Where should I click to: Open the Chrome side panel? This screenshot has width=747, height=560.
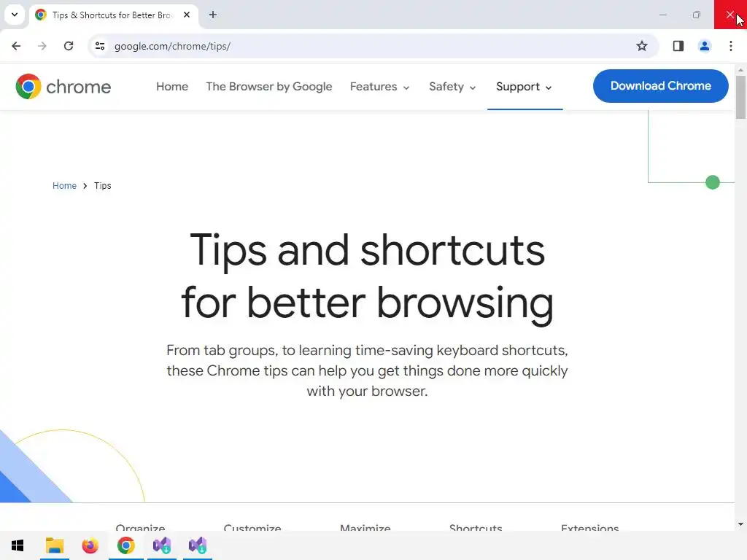[678, 46]
